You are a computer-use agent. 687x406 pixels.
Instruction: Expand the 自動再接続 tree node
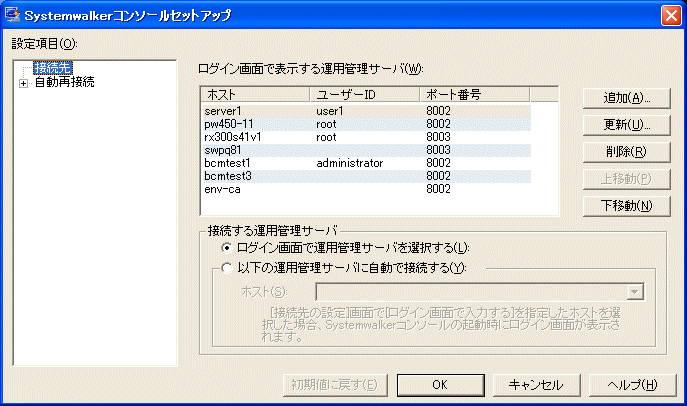pos(23,83)
